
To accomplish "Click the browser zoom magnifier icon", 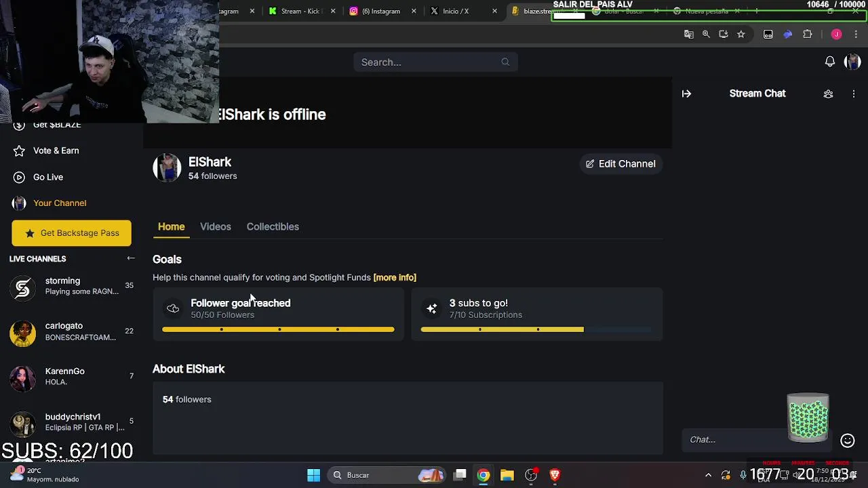I will click(x=706, y=34).
